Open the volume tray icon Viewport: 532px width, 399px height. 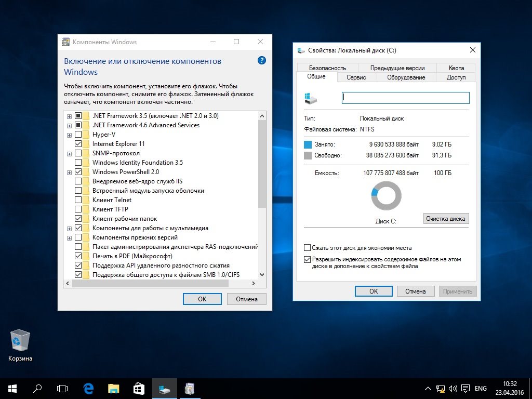453,389
